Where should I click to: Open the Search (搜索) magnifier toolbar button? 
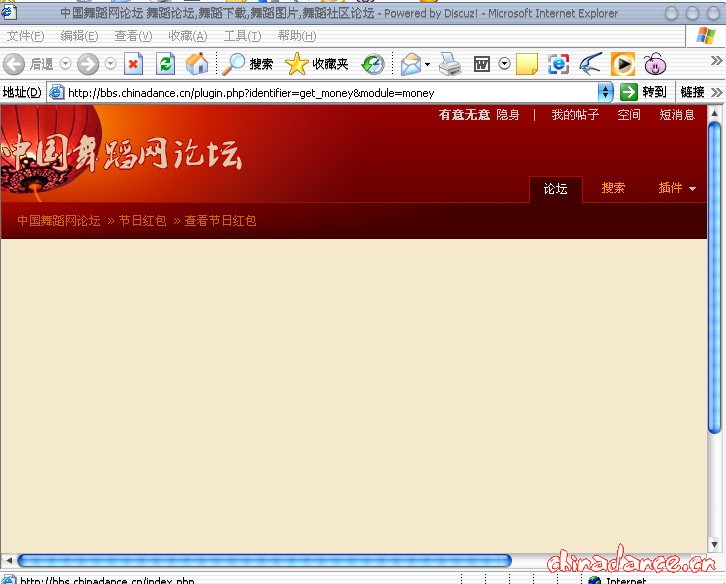click(248, 64)
